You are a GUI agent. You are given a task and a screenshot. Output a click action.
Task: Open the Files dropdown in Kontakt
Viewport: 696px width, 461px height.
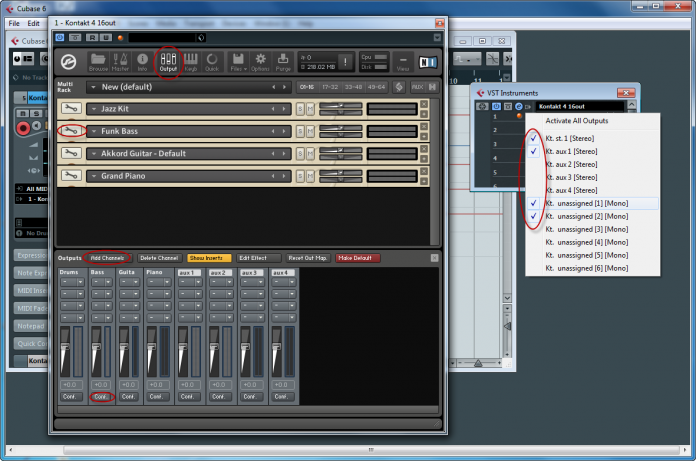point(238,62)
